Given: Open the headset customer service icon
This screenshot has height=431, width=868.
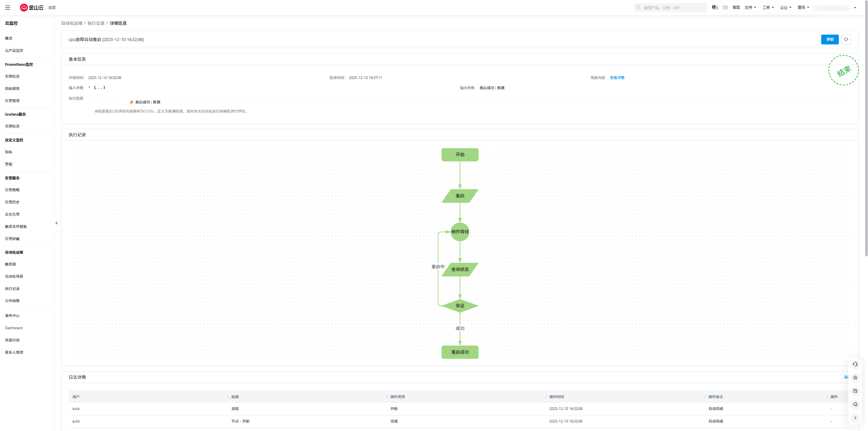Looking at the screenshot, I should click(x=855, y=364).
